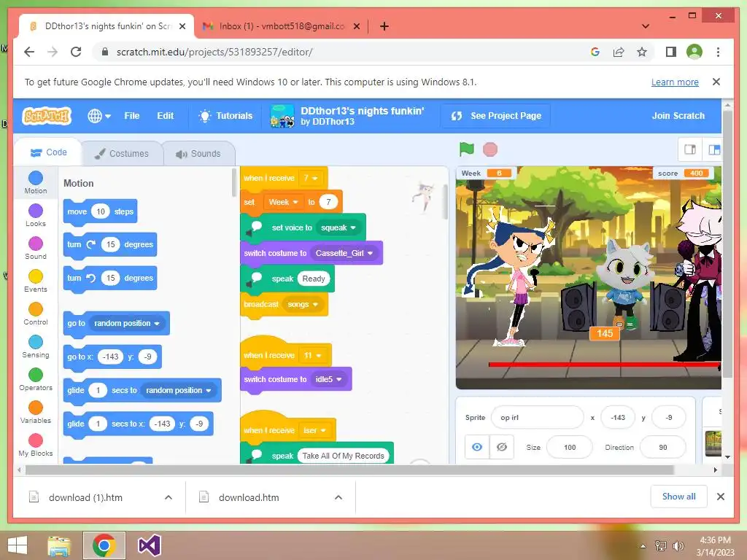The width and height of the screenshot is (747, 560).
Task: Open the random position dropdown in glide block
Action: coord(178,390)
